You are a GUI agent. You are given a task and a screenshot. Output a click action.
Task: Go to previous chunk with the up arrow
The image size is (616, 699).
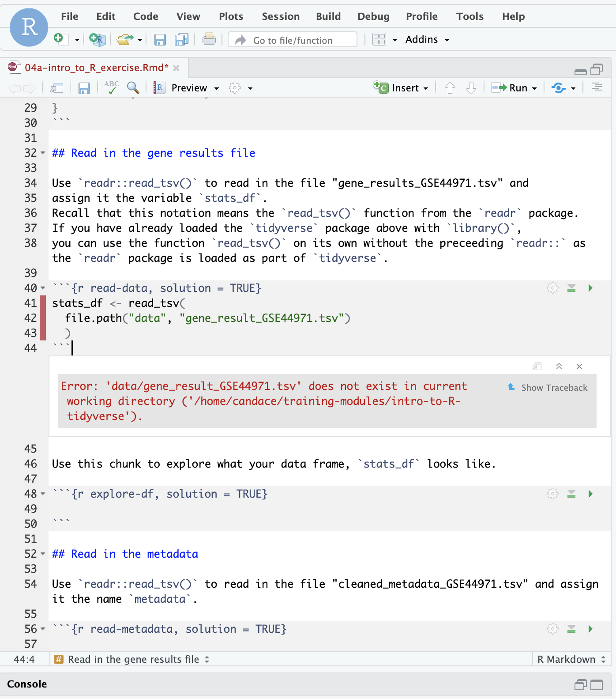tap(450, 88)
